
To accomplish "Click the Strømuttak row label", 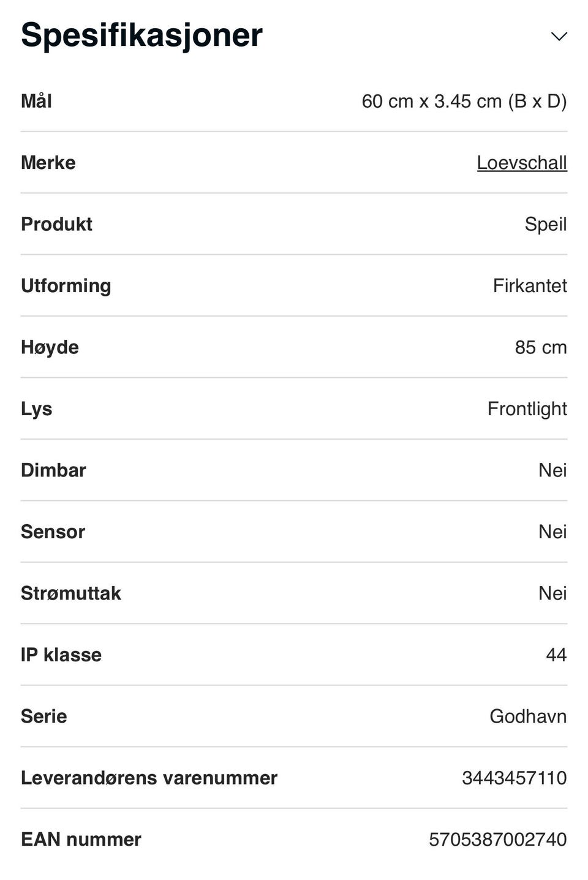I will tap(70, 593).
